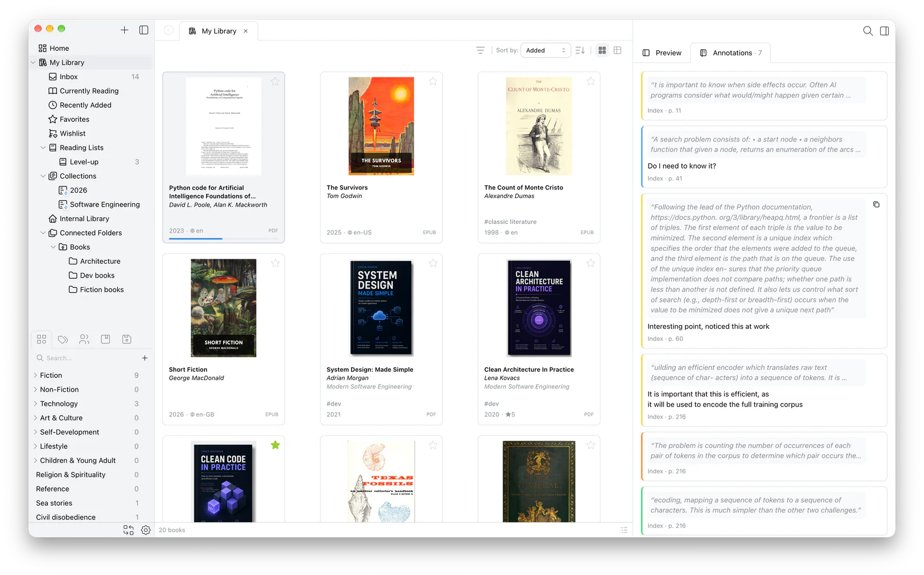
Task: Select publishers icon in lower sidebar
Action: click(x=127, y=339)
